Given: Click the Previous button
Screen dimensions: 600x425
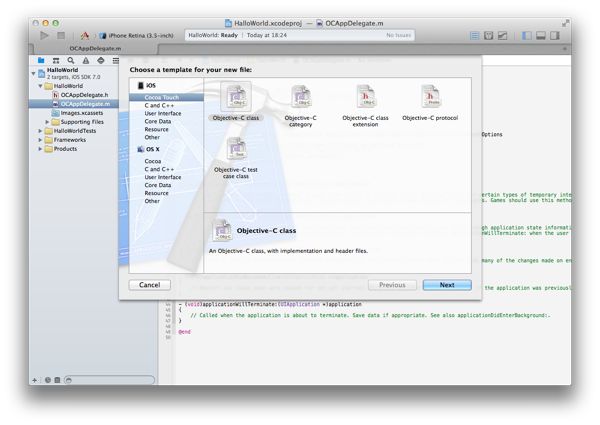Looking at the screenshot, I should [x=392, y=285].
